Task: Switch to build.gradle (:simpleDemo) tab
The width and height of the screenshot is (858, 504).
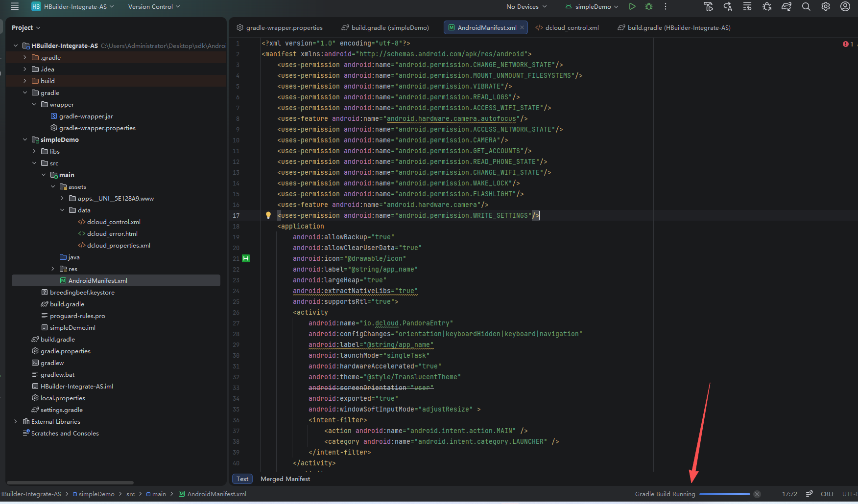Action: (385, 27)
